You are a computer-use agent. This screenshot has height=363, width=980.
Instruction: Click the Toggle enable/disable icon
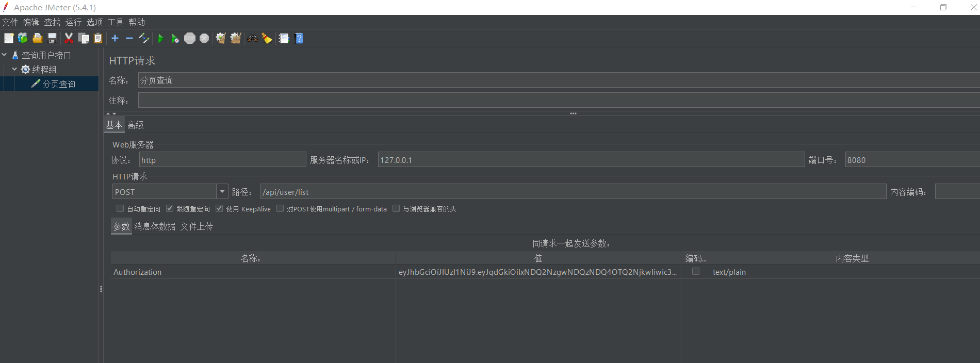click(144, 38)
